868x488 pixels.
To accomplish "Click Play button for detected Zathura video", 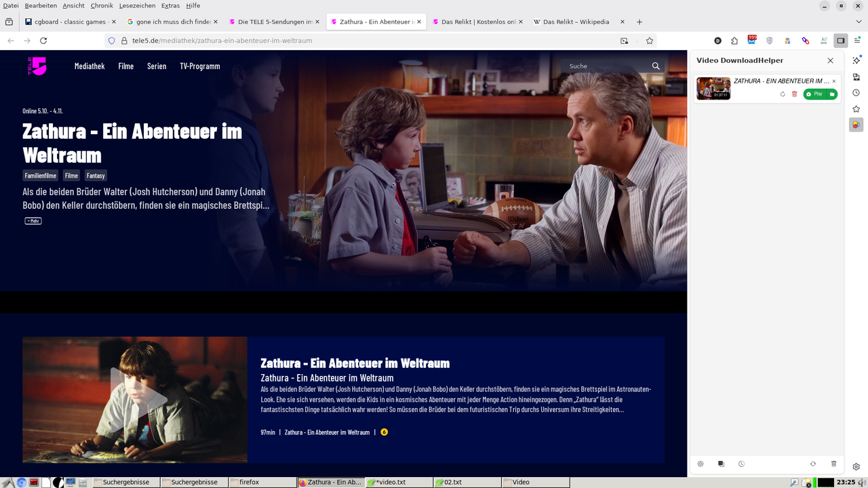I will 814,94.
